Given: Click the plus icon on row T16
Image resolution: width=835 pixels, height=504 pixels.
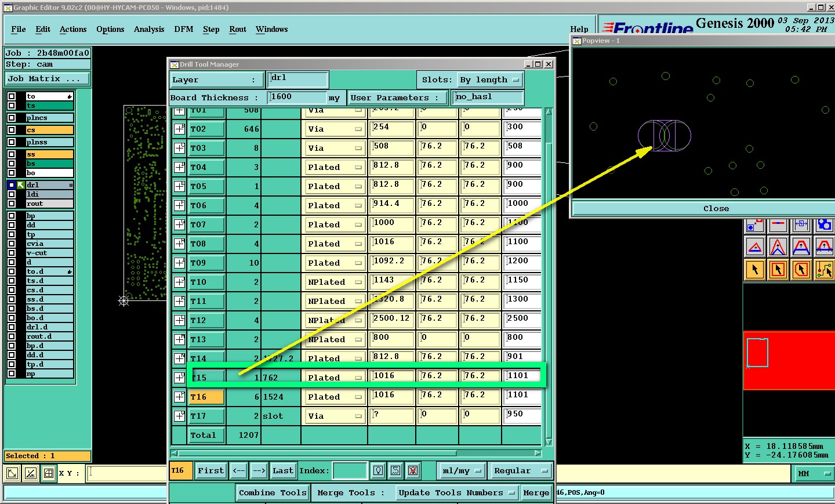Looking at the screenshot, I should [x=180, y=397].
